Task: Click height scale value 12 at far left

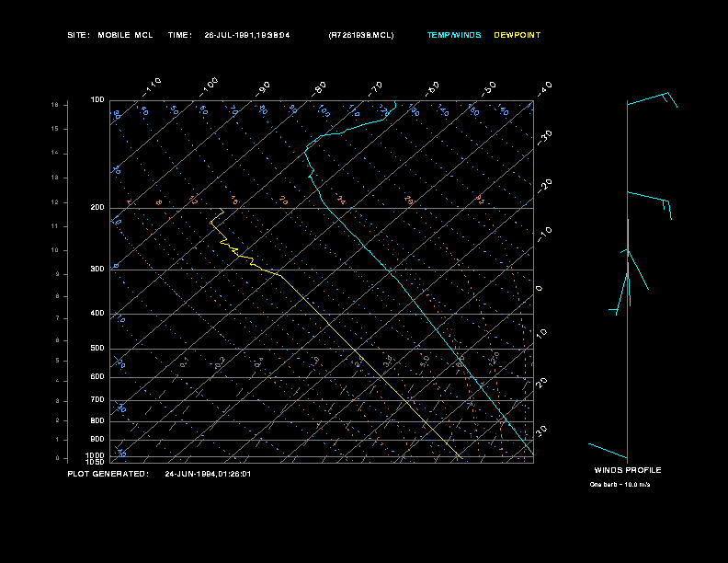Action: pos(55,202)
